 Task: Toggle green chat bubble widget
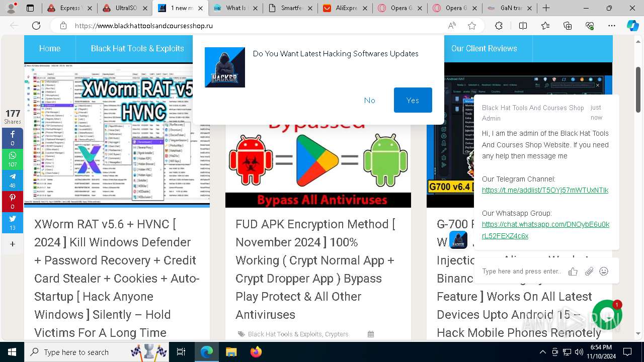click(x=607, y=314)
